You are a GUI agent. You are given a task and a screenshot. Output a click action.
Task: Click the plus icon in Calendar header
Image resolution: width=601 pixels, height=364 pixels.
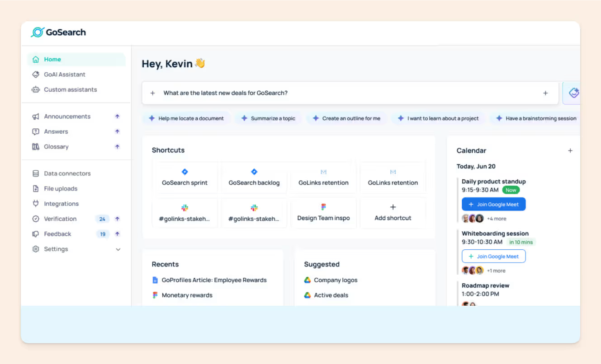[570, 151]
